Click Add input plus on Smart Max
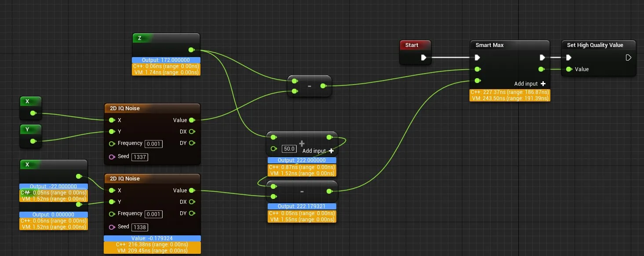This screenshot has width=644, height=256. pyautogui.click(x=543, y=84)
